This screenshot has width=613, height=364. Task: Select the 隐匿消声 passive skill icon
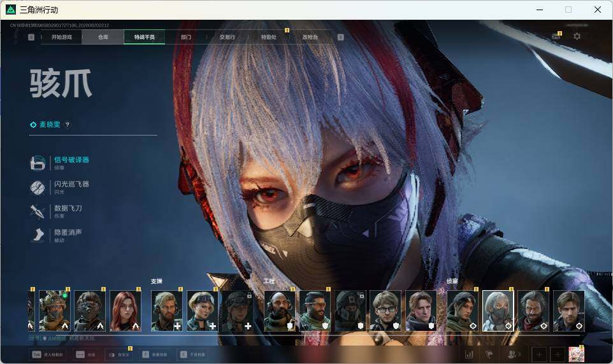pos(38,235)
